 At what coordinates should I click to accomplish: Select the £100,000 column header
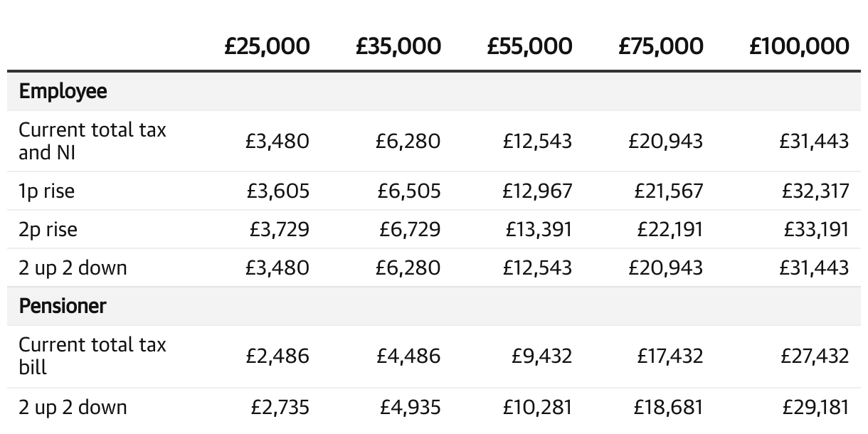click(799, 47)
